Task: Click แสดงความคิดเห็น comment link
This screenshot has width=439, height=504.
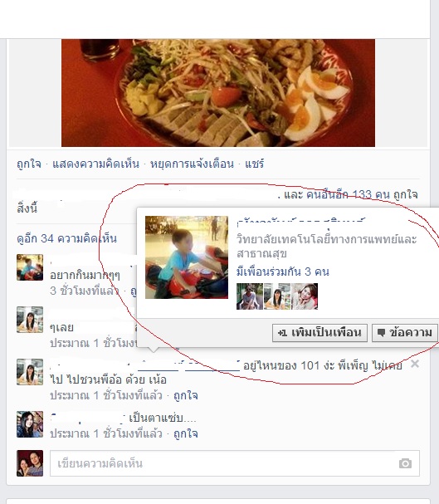Action: tap(95, 164)
